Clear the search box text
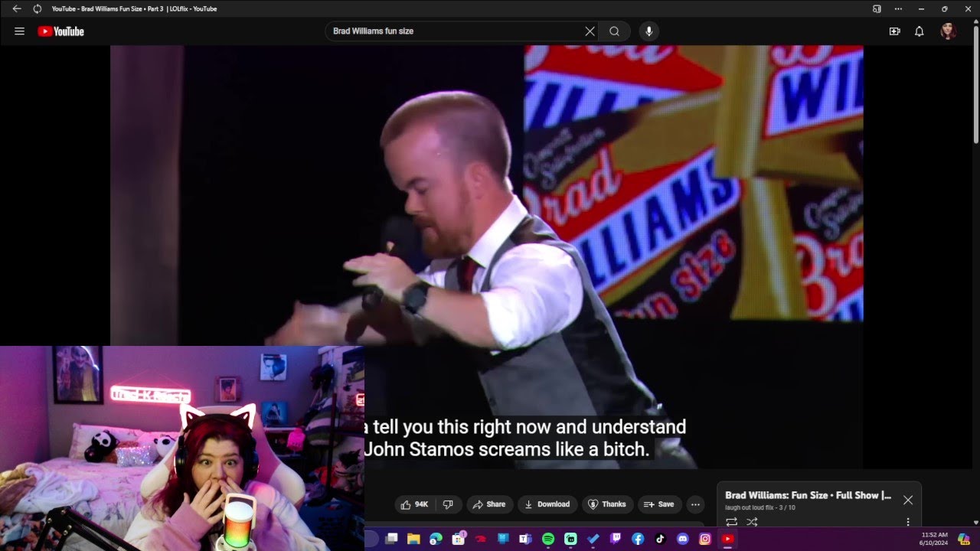Viewport: 980px width, 551px height. 590,31
